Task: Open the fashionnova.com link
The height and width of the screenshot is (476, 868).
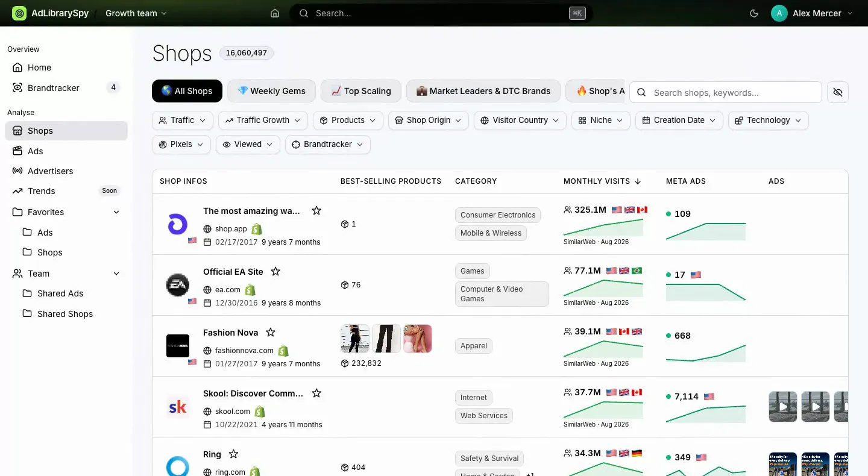Action: [x=244, y=350]
